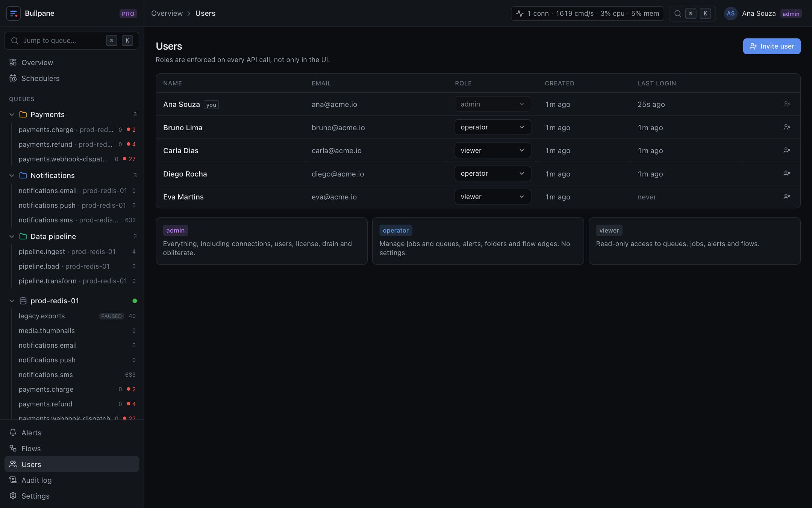
Task: Open the Overview page from the sidebar
Action: coord(72,62)
